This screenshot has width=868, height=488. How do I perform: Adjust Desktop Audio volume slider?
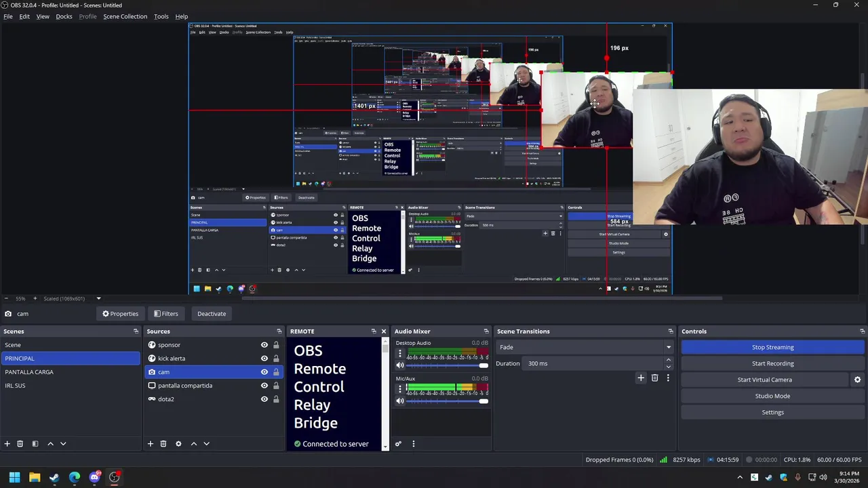point(447,365)
